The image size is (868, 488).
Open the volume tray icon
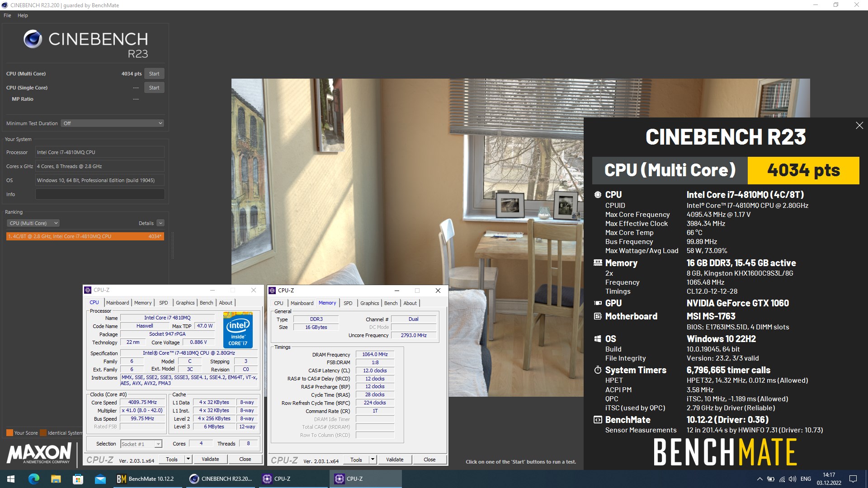coord(792,479)
